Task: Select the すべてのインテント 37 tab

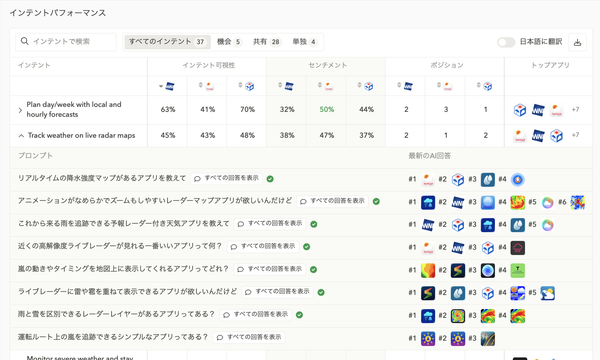Action: point(167,42)
